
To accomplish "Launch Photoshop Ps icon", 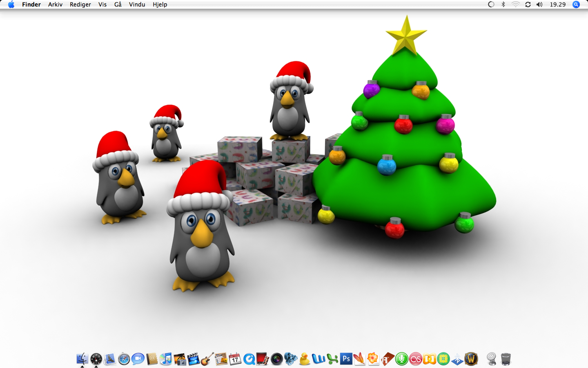I will click(346, 359).
